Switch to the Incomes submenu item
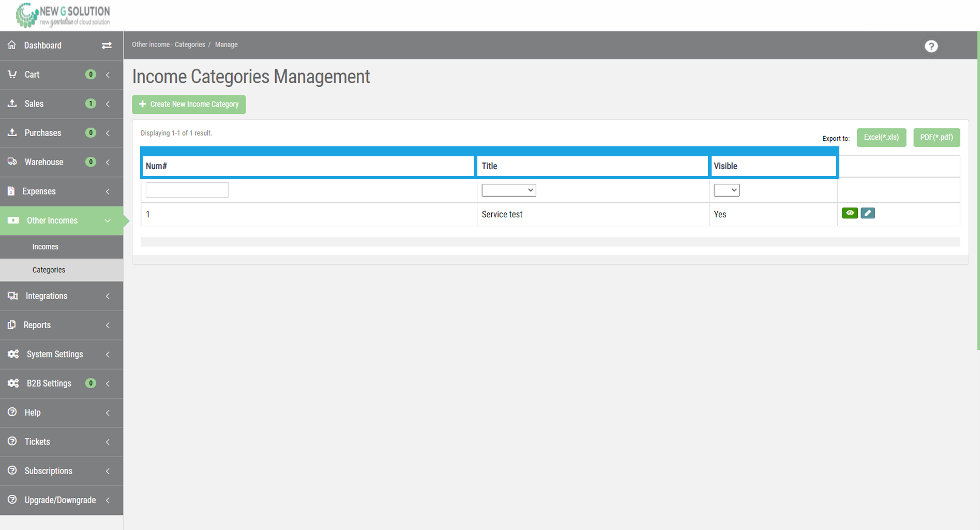Viewport: 980px width, 530px height. (46, 246)
